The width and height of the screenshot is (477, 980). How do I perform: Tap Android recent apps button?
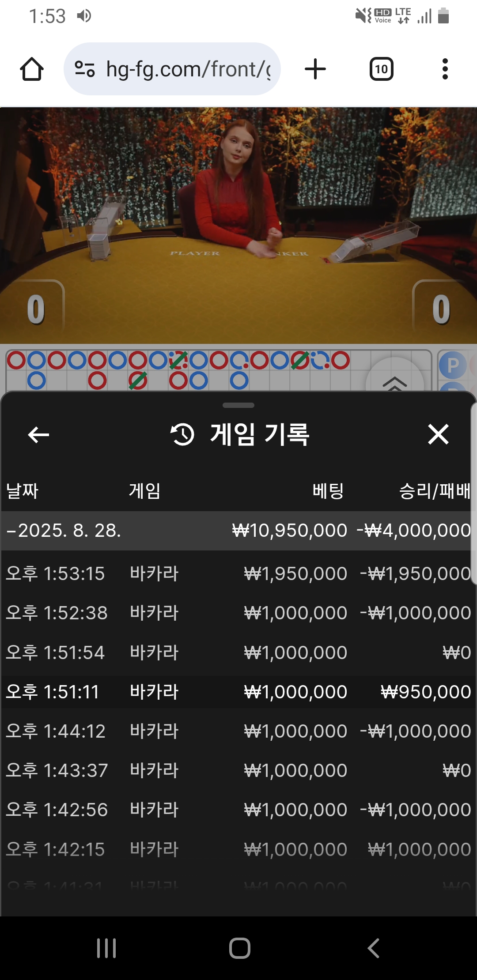(x=106, y=948)
